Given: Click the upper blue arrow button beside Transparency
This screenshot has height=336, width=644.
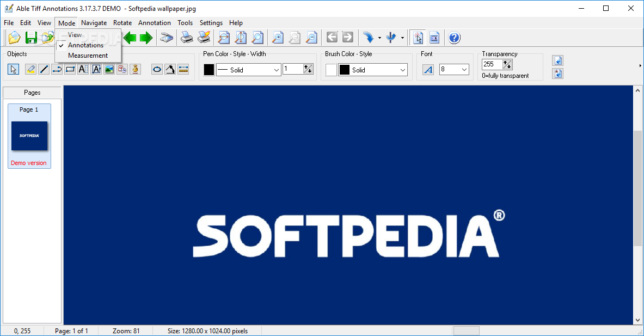Looking at the screenshot, I should click(558, 61).
